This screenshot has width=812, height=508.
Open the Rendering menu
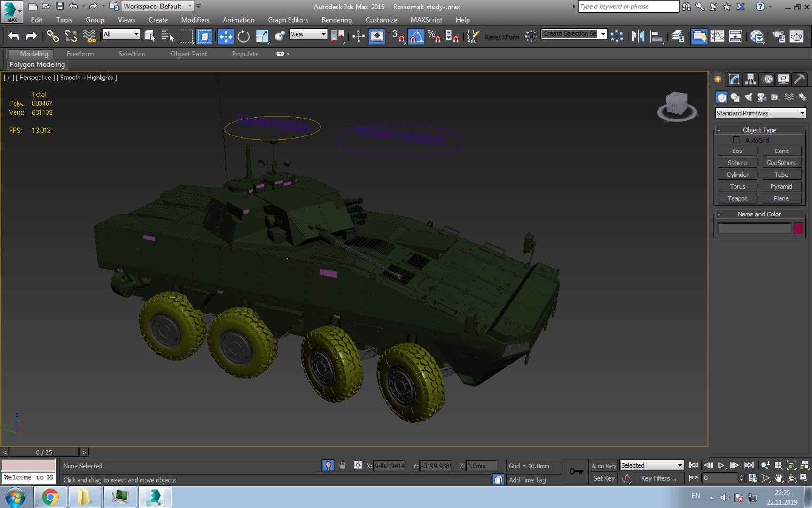coord(336,20)
